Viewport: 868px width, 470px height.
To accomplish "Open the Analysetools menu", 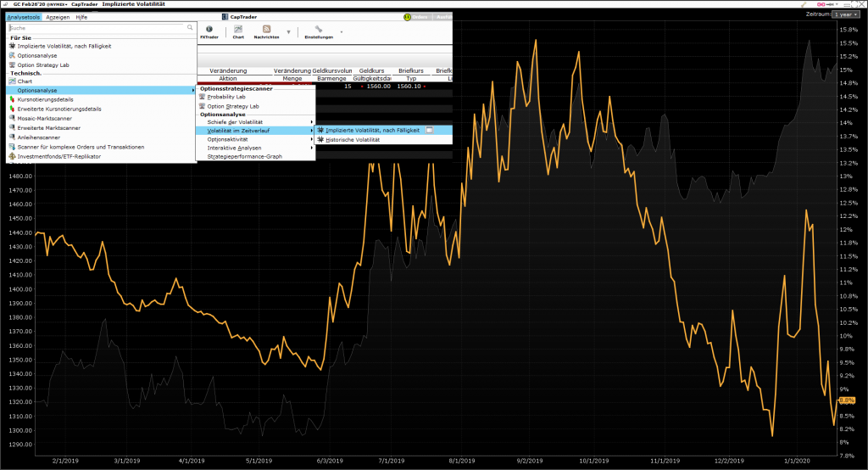I will click(23, 17).
